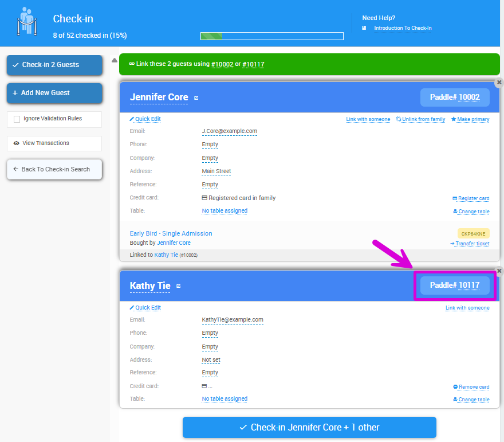This screenshot has height=442, width=504.
Task: Transfer ticket for Early Bird admission
Action: (x=470, y=244)
